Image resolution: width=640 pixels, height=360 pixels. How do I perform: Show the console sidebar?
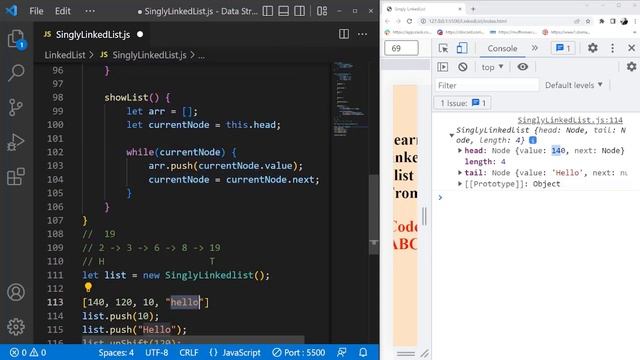(x=442, y=67)
